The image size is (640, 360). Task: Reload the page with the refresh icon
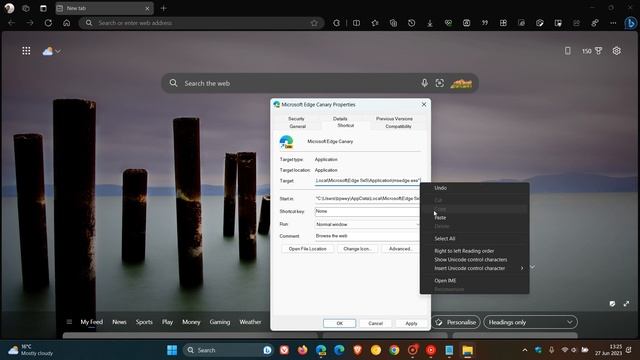click(48, 23)
